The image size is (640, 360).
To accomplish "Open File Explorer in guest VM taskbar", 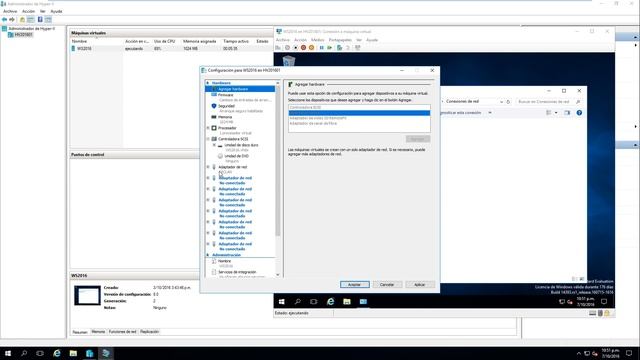I will click(x=347, y=302).
